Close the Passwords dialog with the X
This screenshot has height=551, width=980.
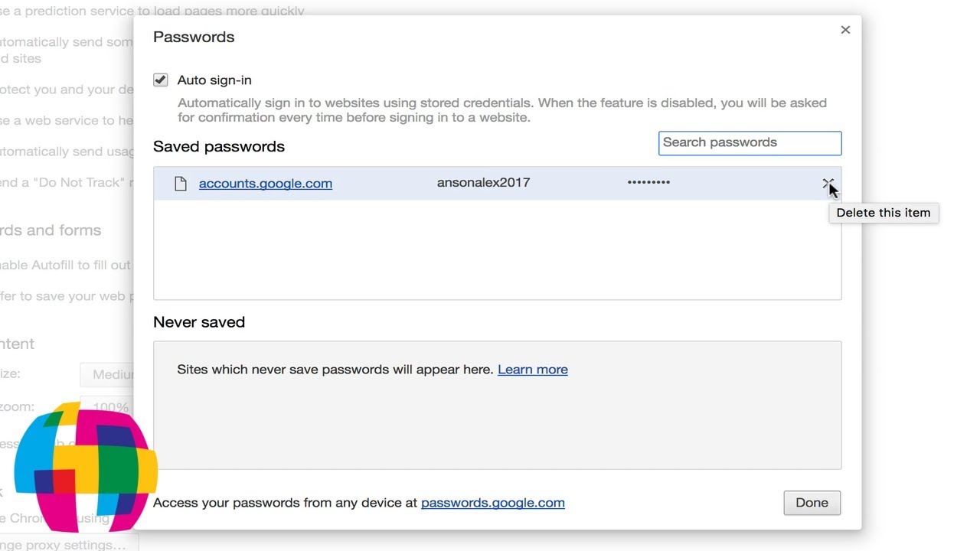845,30
